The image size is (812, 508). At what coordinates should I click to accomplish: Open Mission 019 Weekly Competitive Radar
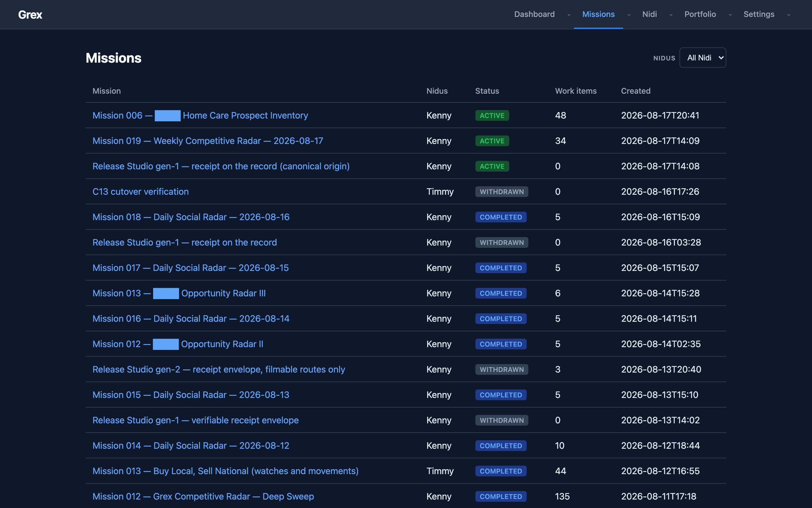tap(208, 141)
